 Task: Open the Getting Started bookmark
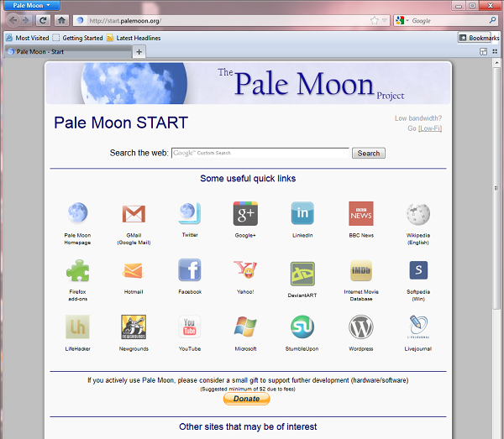(x=78, y=38)
